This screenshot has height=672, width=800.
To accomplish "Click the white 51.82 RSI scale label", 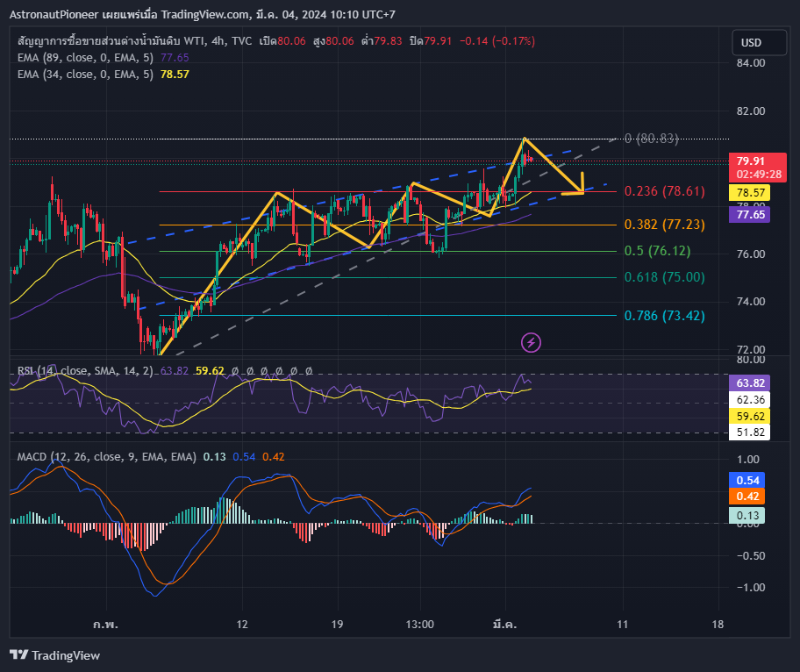I will (750, 433).
